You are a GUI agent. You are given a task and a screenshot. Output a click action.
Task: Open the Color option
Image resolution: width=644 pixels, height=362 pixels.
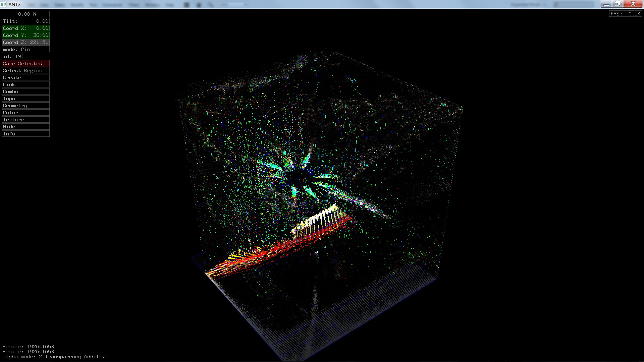click(25, 113)
